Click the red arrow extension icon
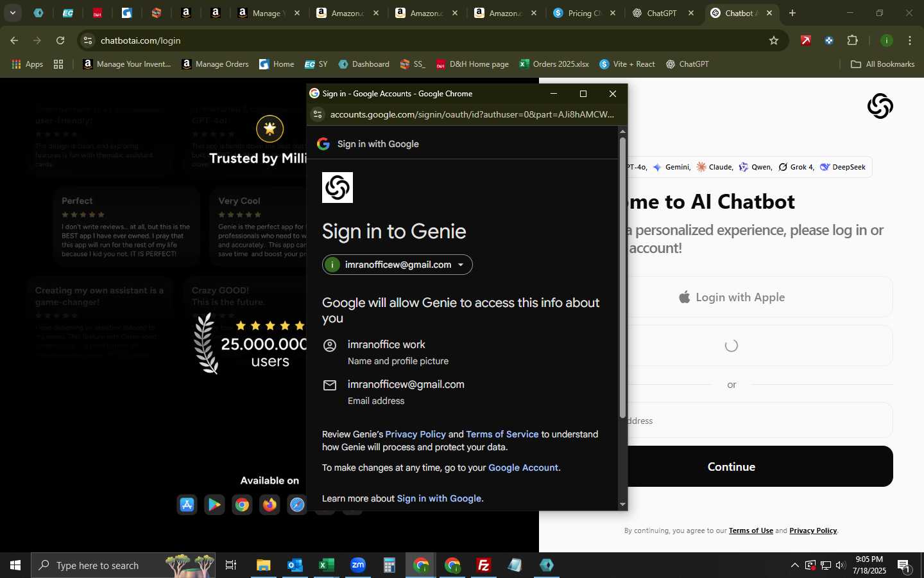The width and height of the screenshot is (924, 578). (x=806, y=40)
